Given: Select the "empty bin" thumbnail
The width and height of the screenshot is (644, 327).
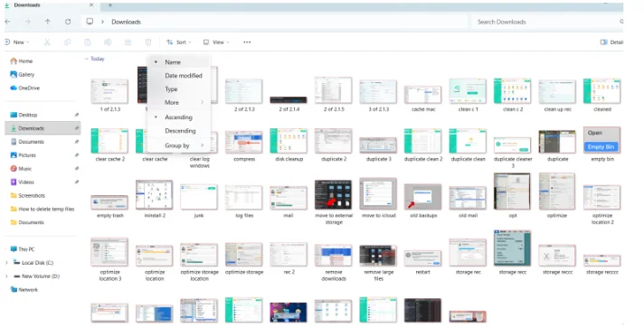Looking at the screenshot, I should coord(601,140).
